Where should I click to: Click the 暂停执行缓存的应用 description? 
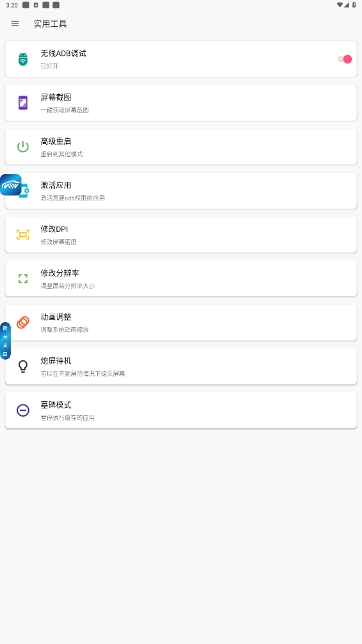click(x=67, y=417)
